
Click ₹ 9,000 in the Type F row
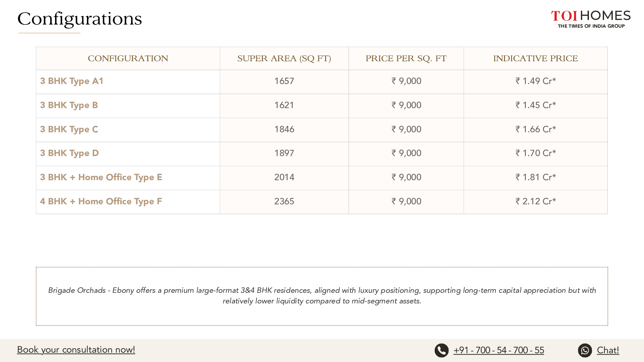(406, 201)
